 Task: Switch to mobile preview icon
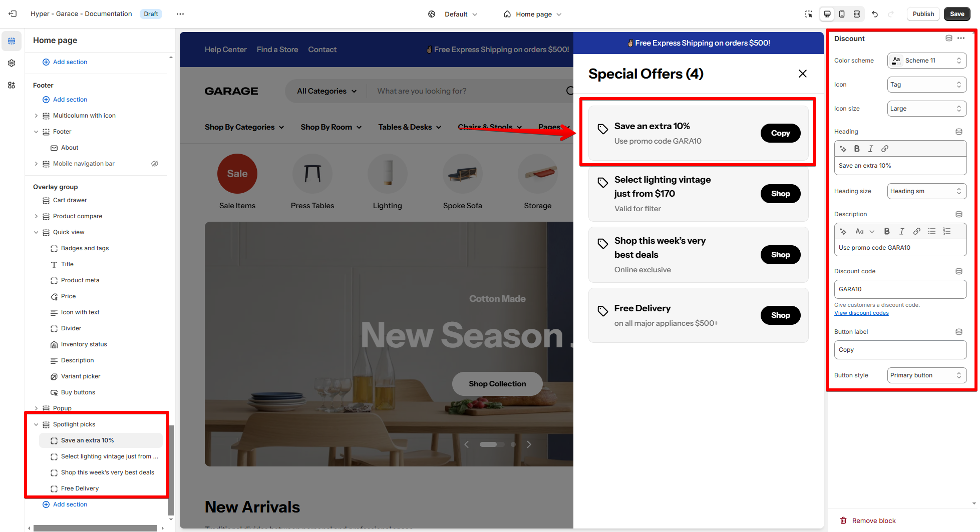(x=842, y=14)
